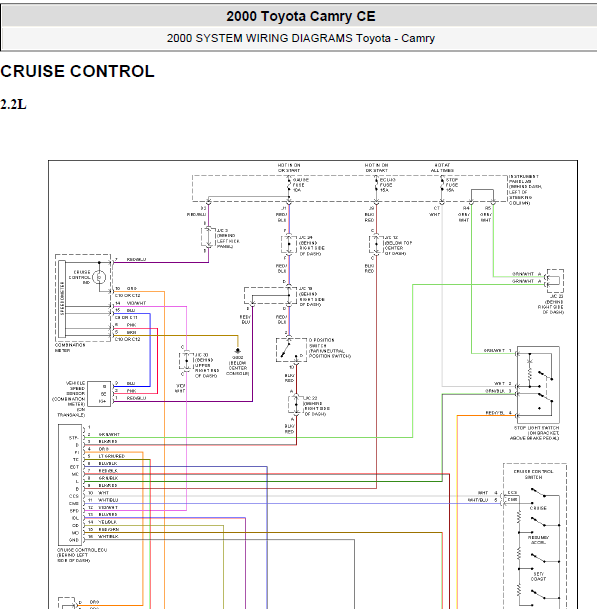The height and width of the screenshot is (609, 597).
Task: Click the ECU pin 11 'WHT/BLU' wire label
Action: click(108, 500)
